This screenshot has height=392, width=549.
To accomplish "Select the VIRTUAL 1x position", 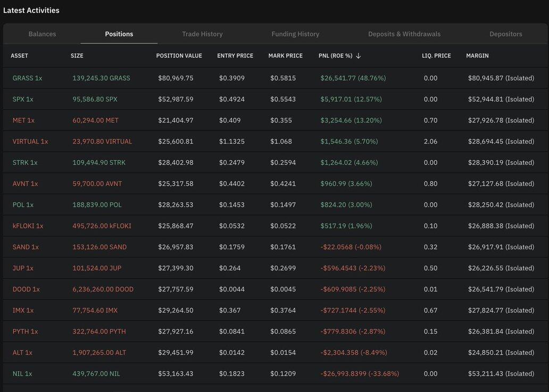I will tap(30, 141).
